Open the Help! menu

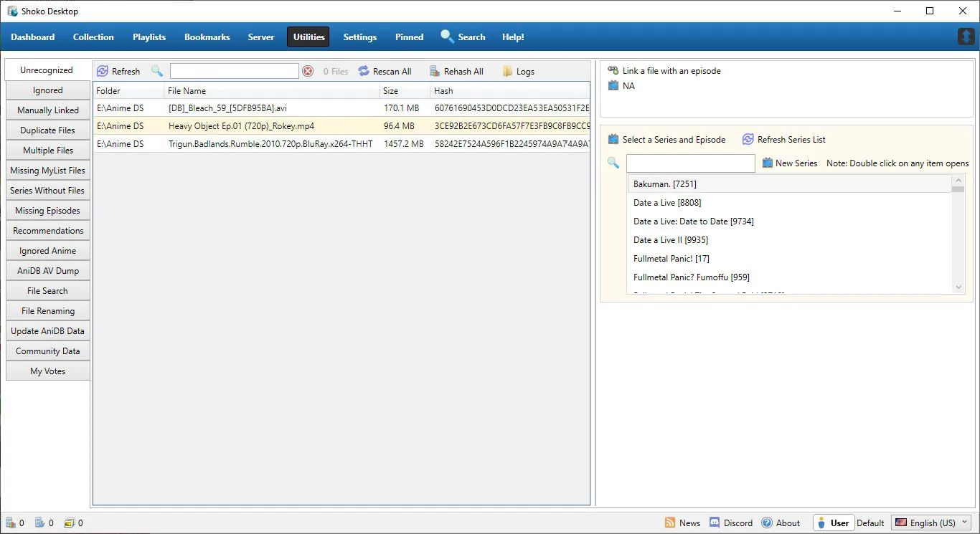click(513, 37)
